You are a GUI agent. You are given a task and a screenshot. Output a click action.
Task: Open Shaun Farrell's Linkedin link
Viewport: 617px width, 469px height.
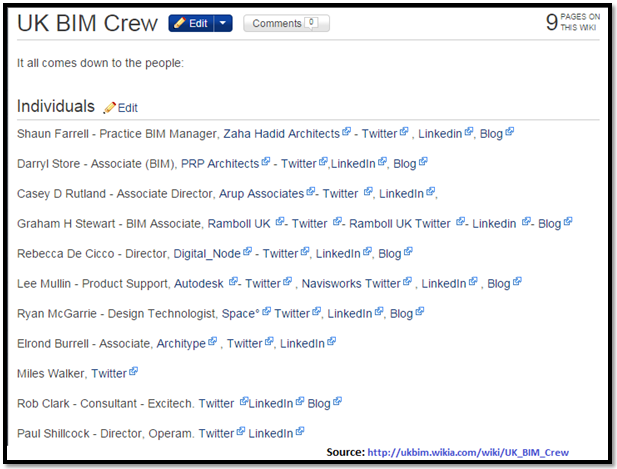pos(440,134)
